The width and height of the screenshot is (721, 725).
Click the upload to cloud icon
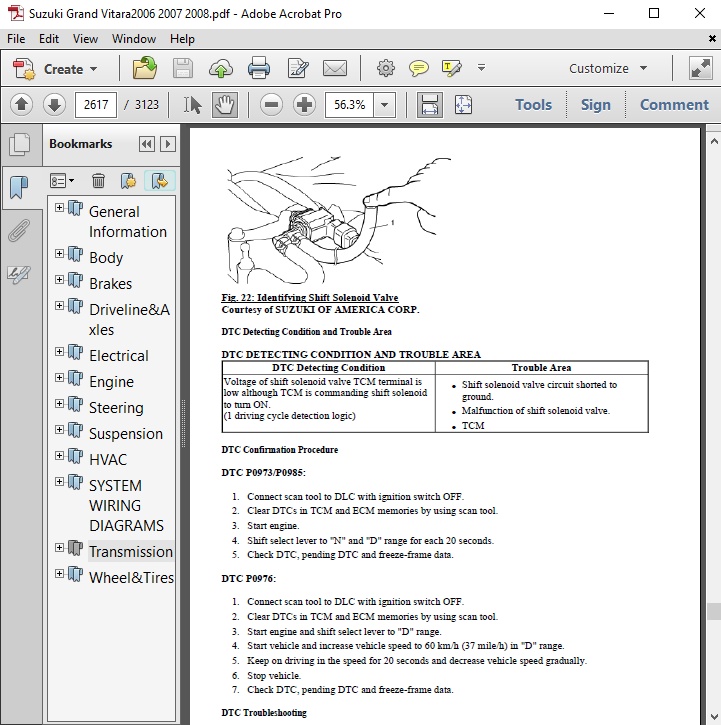[x=221, y=68]
